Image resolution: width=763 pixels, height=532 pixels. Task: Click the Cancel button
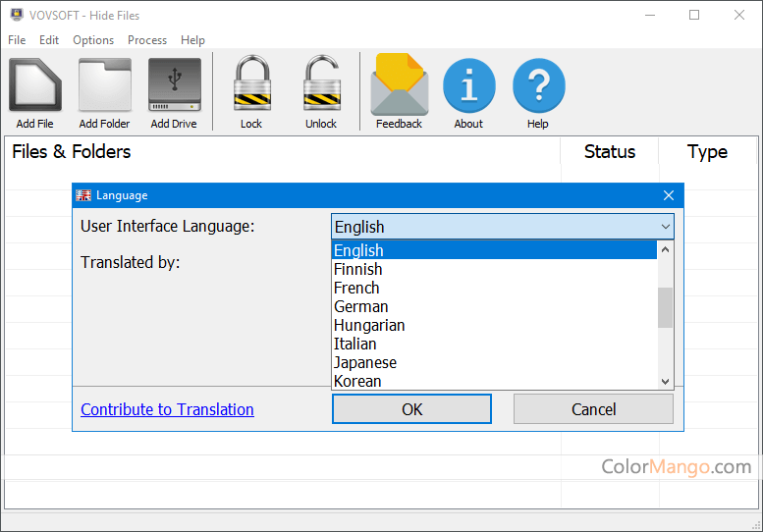pyautogui.click(x=593, y=409)
